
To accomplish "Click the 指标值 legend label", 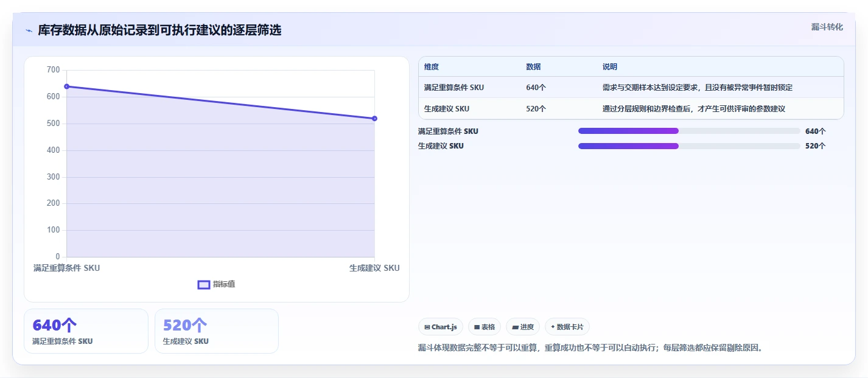I will point(224,284).
